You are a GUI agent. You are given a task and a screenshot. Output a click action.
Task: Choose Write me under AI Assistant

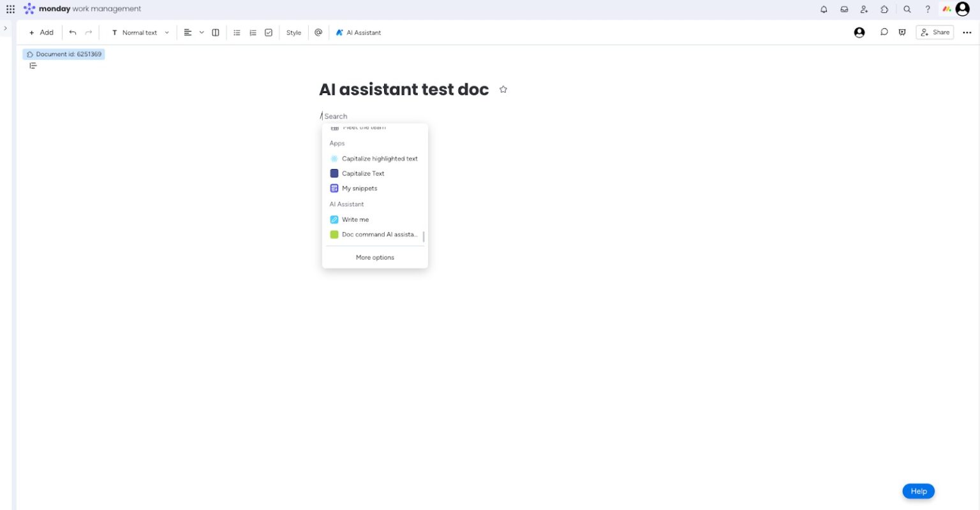(x=355, y=219)
